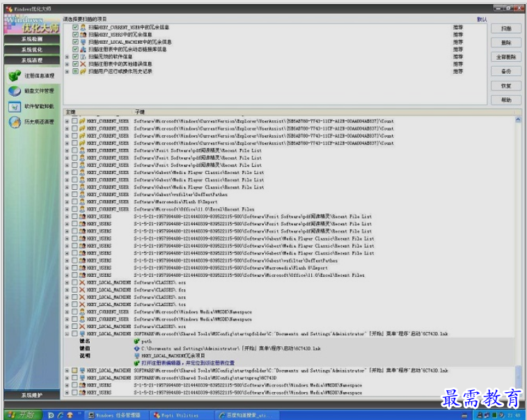Viewport: 527px width, 420px height.
Task: Sort results by the 子键 column header
Action: 322,112
